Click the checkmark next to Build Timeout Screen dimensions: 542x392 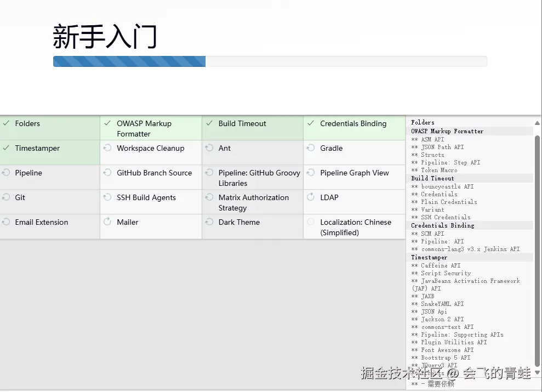(x=209, y=123)
